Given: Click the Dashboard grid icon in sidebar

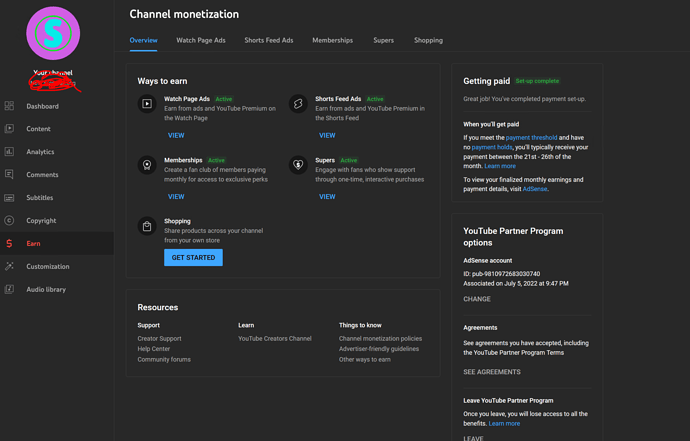Looking at the screenshot, I should (9, 106).
